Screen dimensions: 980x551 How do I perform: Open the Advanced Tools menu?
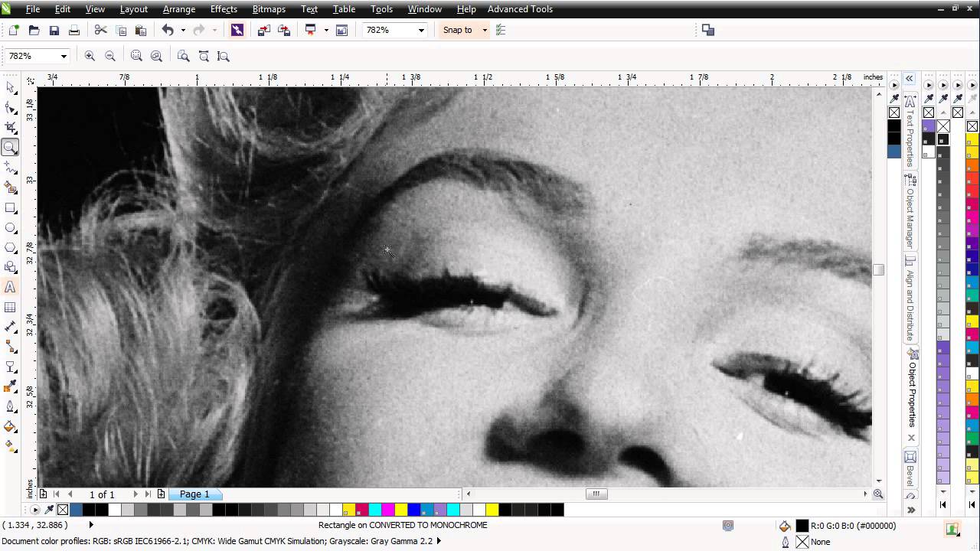click(x=520, y=9)
